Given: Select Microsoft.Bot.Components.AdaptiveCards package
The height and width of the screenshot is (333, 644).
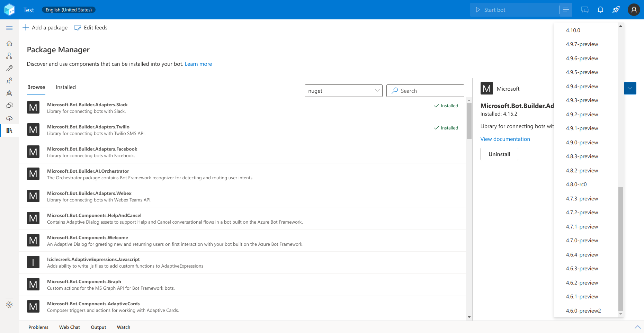Looking at the screenshot, I should [x=242, y=307].
